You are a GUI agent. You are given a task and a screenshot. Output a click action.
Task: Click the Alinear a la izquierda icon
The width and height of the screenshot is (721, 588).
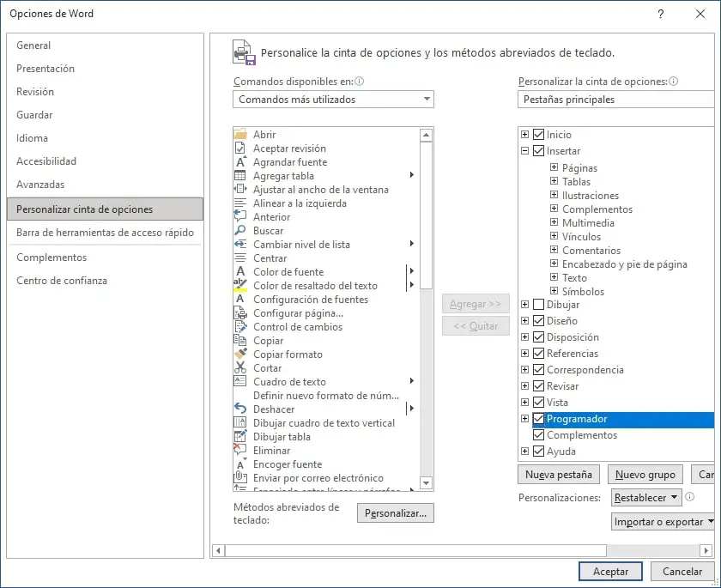tap(240, 203)
